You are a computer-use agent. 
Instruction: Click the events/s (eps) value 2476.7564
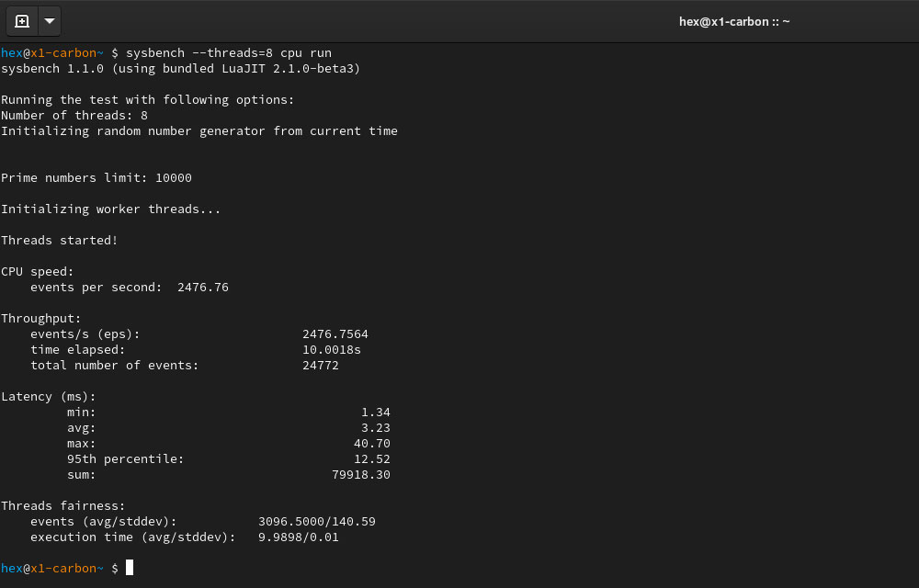tap(335, 334)
